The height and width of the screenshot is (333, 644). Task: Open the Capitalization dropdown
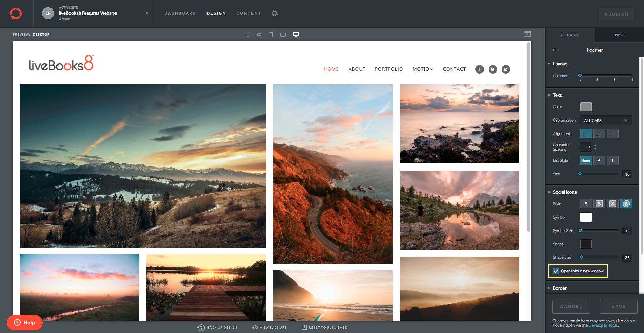[606, 120]
